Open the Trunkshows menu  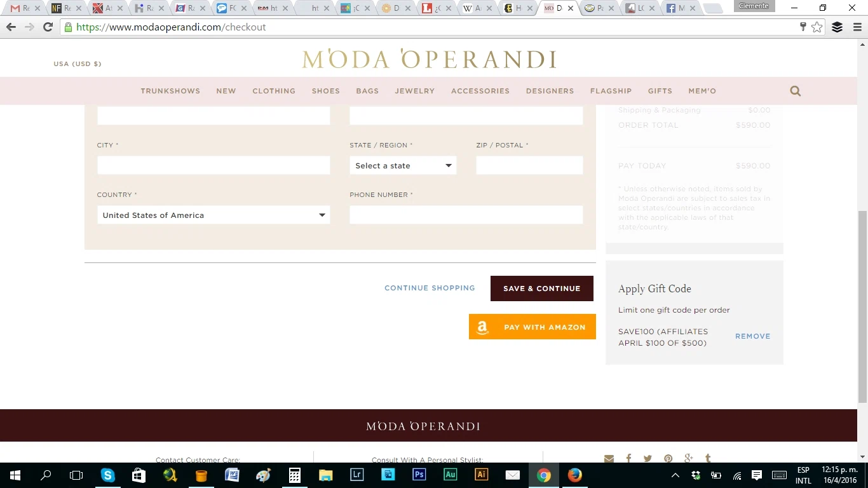click(x=170, y=91)
